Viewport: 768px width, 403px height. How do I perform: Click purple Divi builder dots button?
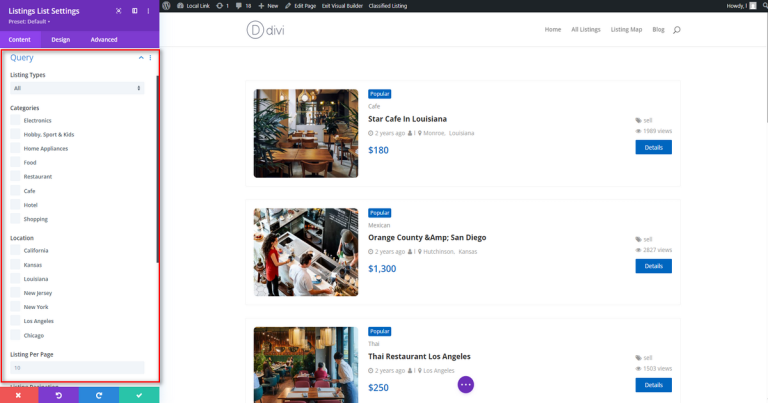pyautogui.click(x=465, y=384)
